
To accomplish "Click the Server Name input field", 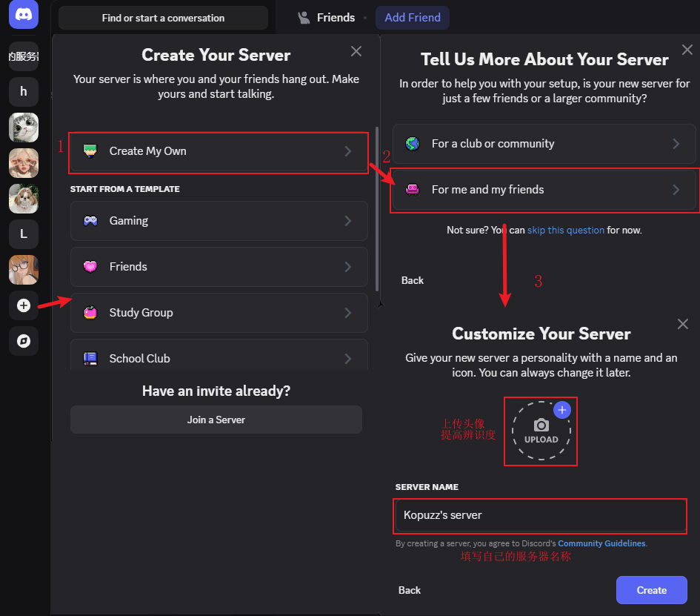I will click(x=540, y=515).
